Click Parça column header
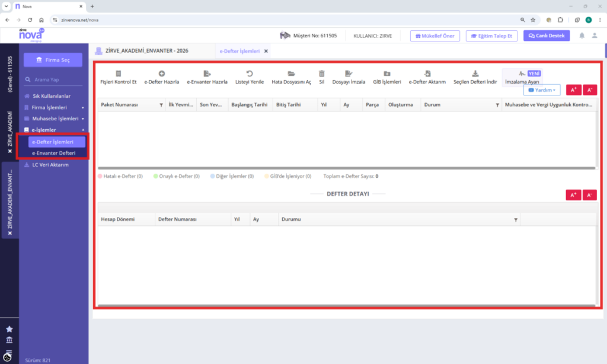607x364 pixels. tap(373, 104)
